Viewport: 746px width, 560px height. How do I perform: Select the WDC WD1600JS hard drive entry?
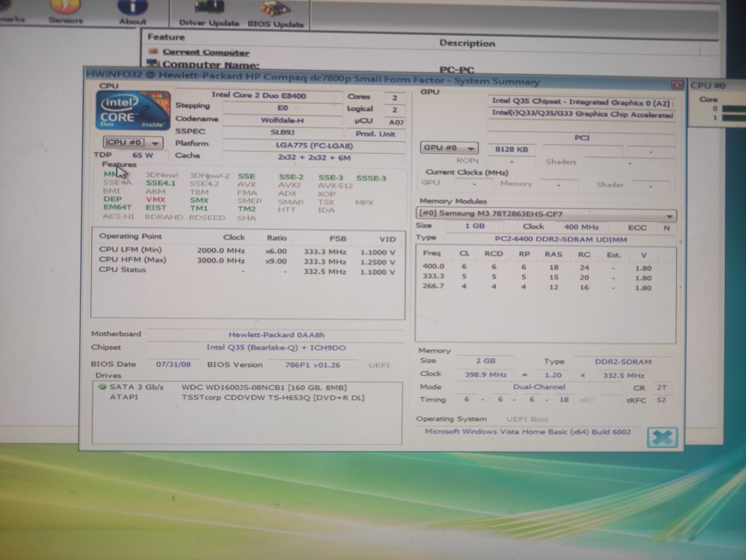(264, 387)
